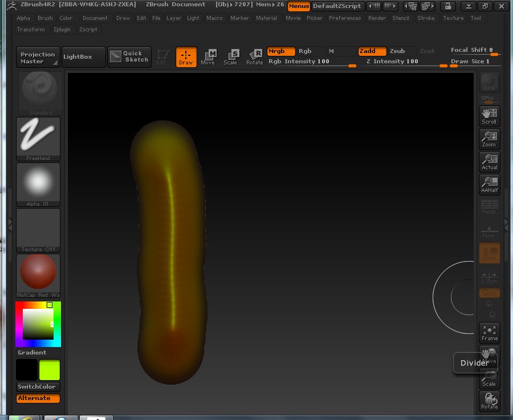Select the Move mode icon
The height and width of the screenshot is (420, 513).
click(209, 57)
